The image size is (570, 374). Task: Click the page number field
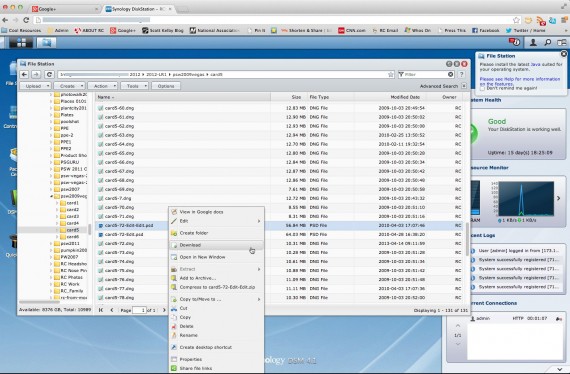click(139, 310)
